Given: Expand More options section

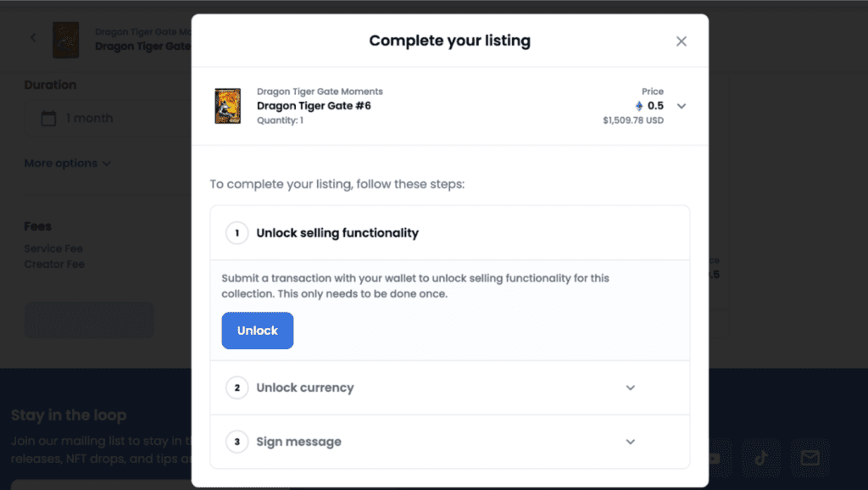Looking at the screenshot, I should [x=68, y=163].
